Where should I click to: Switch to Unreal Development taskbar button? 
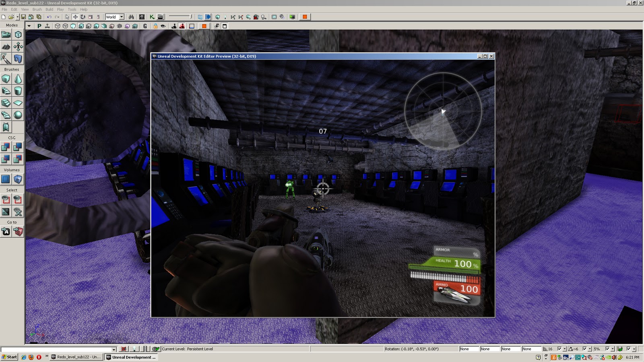(x=132, y=357)
